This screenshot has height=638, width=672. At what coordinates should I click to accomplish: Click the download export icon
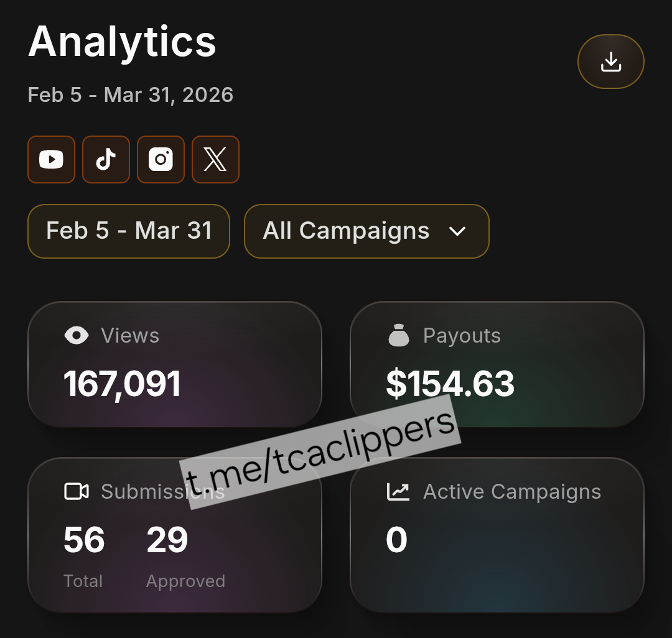(611, 62)
